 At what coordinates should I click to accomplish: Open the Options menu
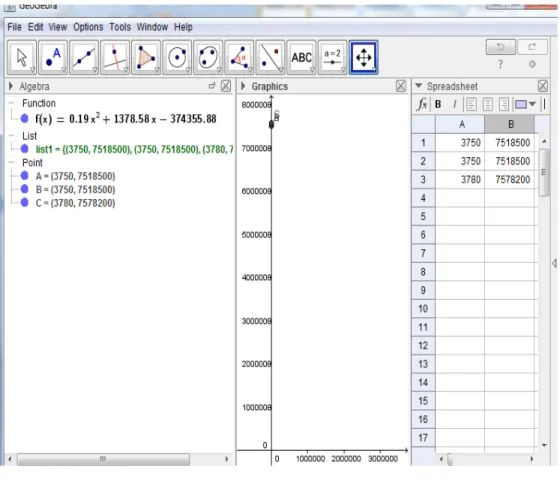tap(88, 27)
